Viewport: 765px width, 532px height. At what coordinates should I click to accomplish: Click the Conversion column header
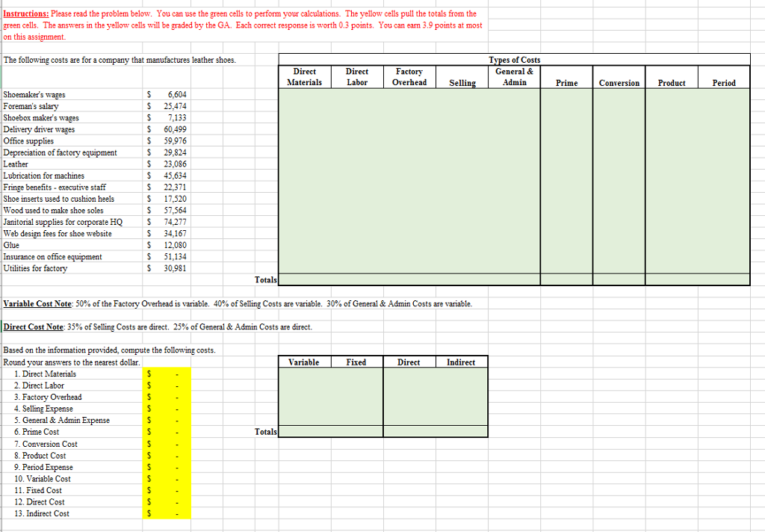619,83
